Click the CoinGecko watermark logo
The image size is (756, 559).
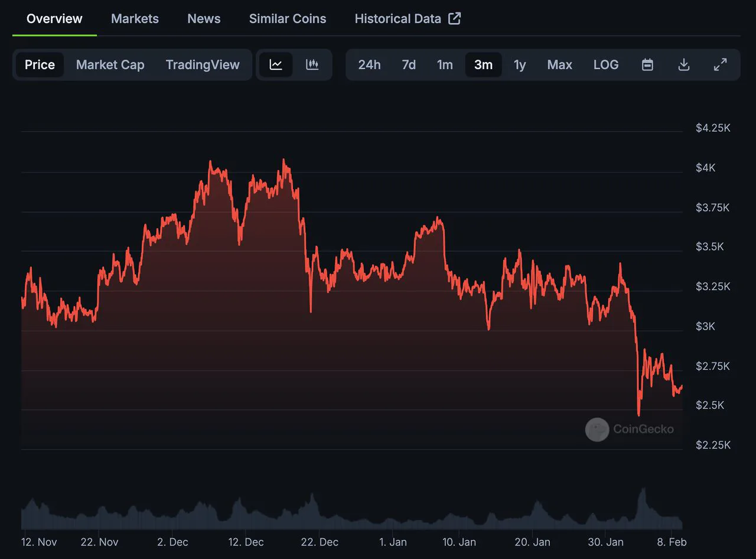tap(597, 430)
